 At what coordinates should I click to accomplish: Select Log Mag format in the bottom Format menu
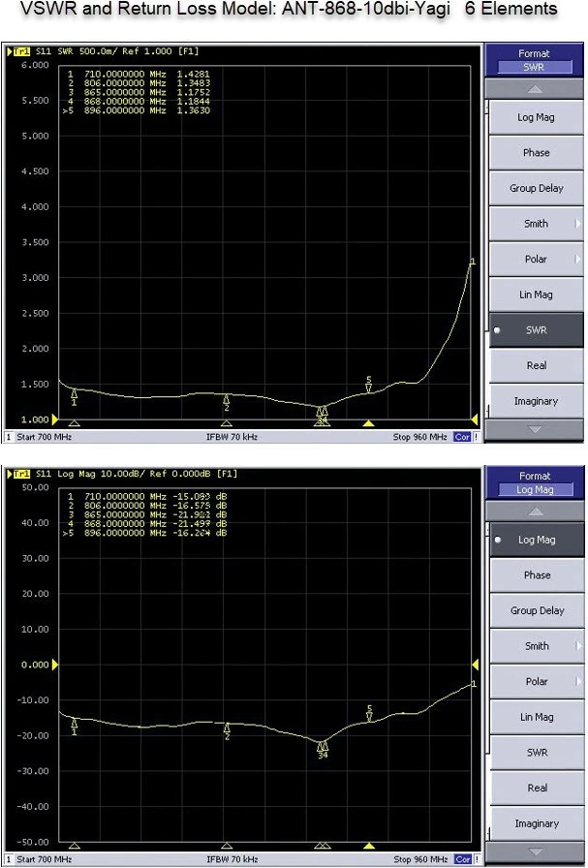click(536, 540)
